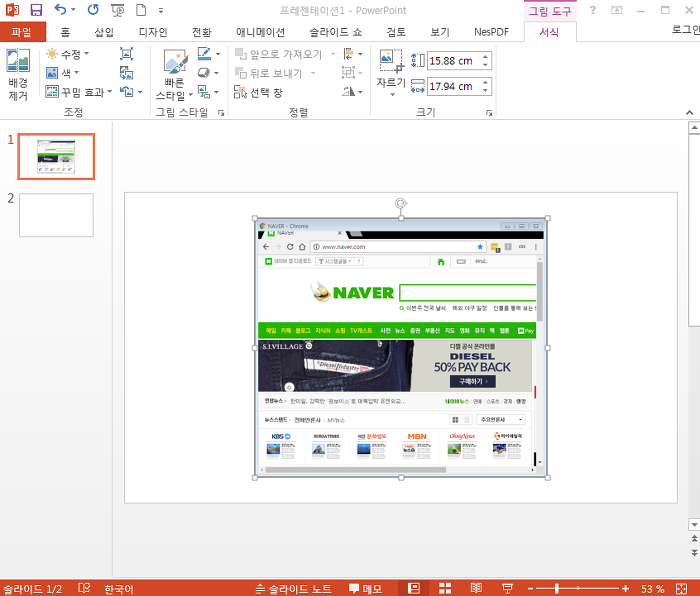
Task: Switch to the 검토 review tab
Action: [396, 32]
